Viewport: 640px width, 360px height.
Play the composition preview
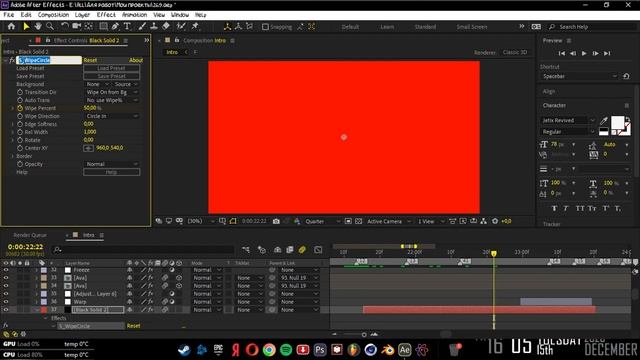(584, 53)
